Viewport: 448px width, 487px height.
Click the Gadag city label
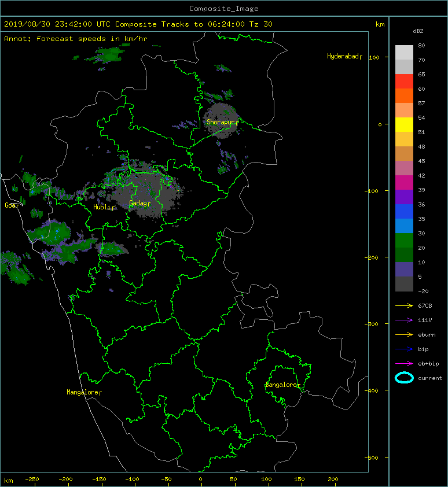coord(139,203)
